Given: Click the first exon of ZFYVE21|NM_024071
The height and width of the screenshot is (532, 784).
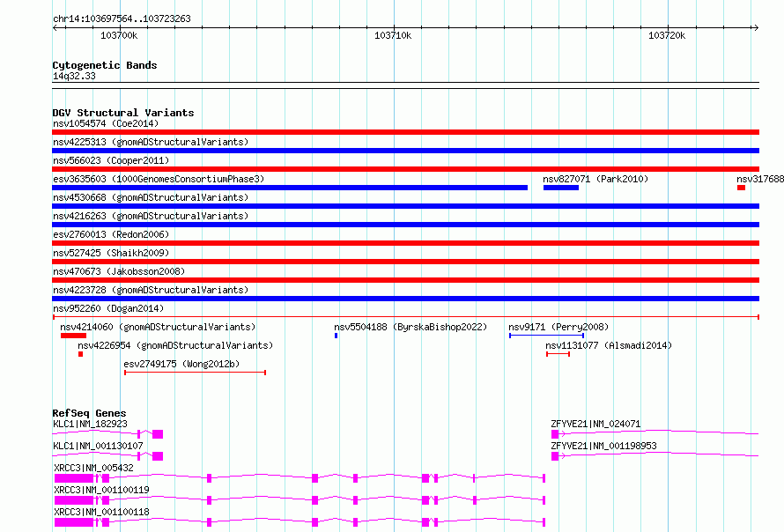Looking at the screenshot, I should coord(554,434).
